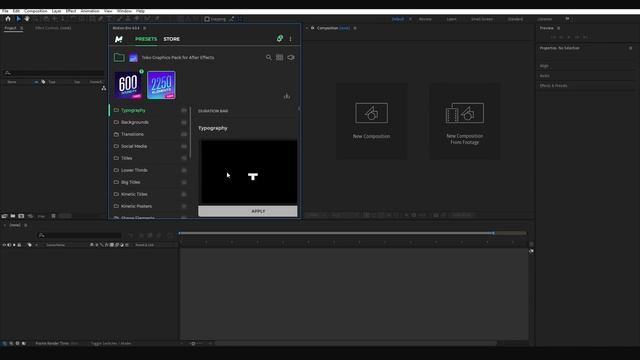
Task: Click the new composition icon in Project panel
Action: pyautogui.click(x=21, y=216)
